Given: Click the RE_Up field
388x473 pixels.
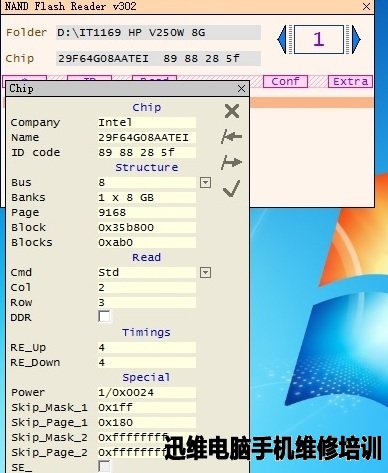Looking at the screenshot, I should pos(147,347).
